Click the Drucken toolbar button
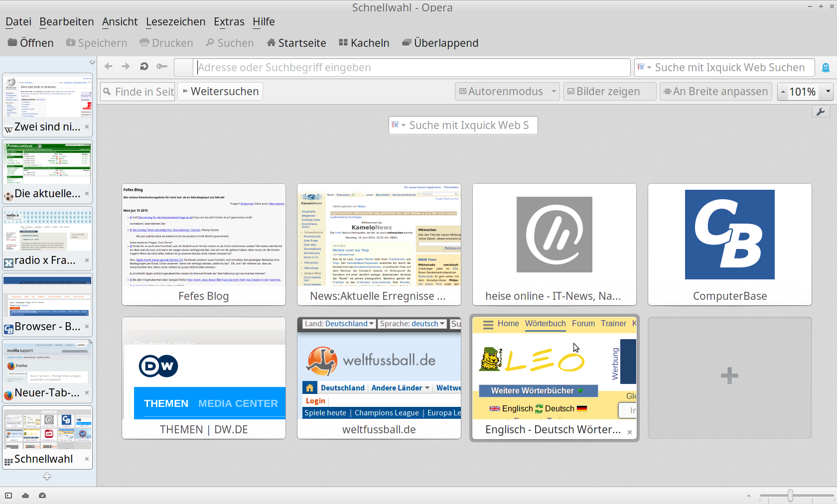Viewport: 837px width, 504px height. (166, 43)
